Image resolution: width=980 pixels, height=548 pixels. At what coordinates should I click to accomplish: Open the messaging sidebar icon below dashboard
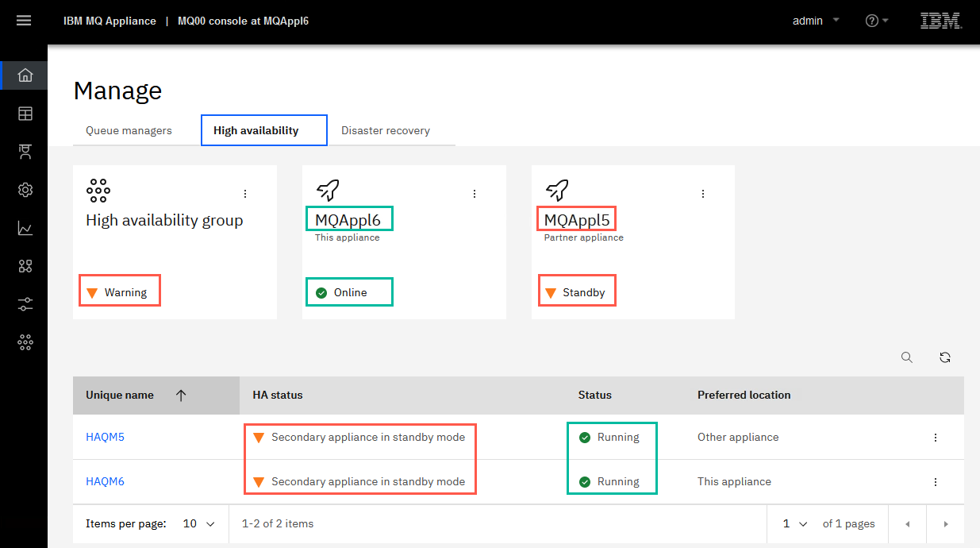pyautogui.click(x=25, y=152)
